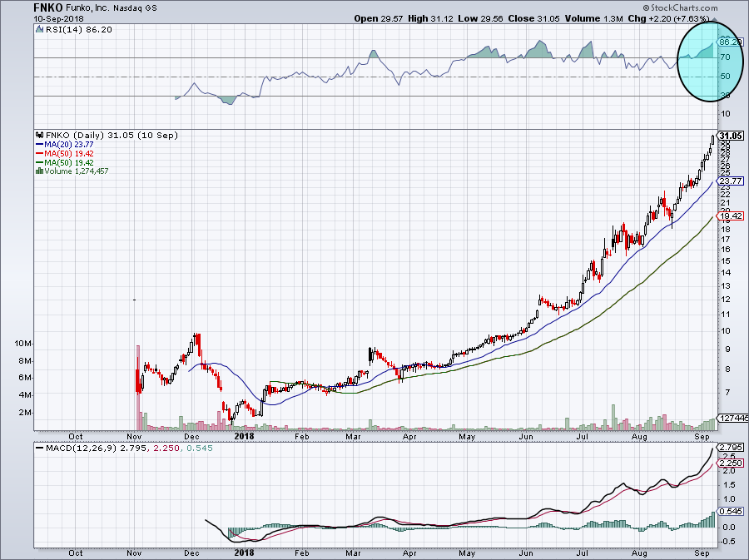Click the latest September candlestick
The width and height of the screenshot is (749, 560).
click(712, 140)
